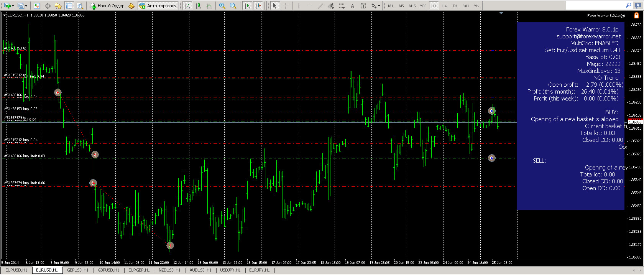Open the AUDUSD,H1 chart tab
This screenshot has height=275, width=644.
click(200, 270)
